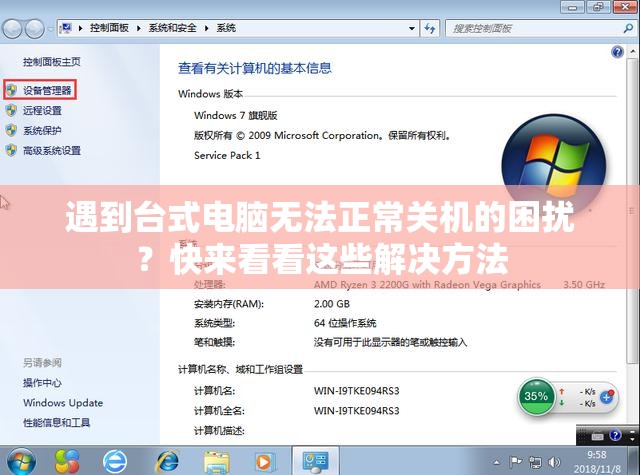Click the Action Center flag tray icon
640x475 pixels.
516,462
